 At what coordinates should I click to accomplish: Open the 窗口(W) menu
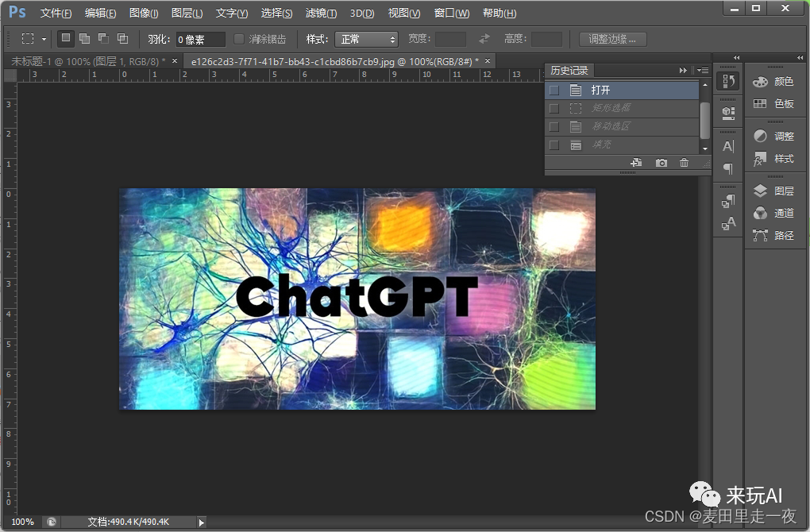coord(452,13)
